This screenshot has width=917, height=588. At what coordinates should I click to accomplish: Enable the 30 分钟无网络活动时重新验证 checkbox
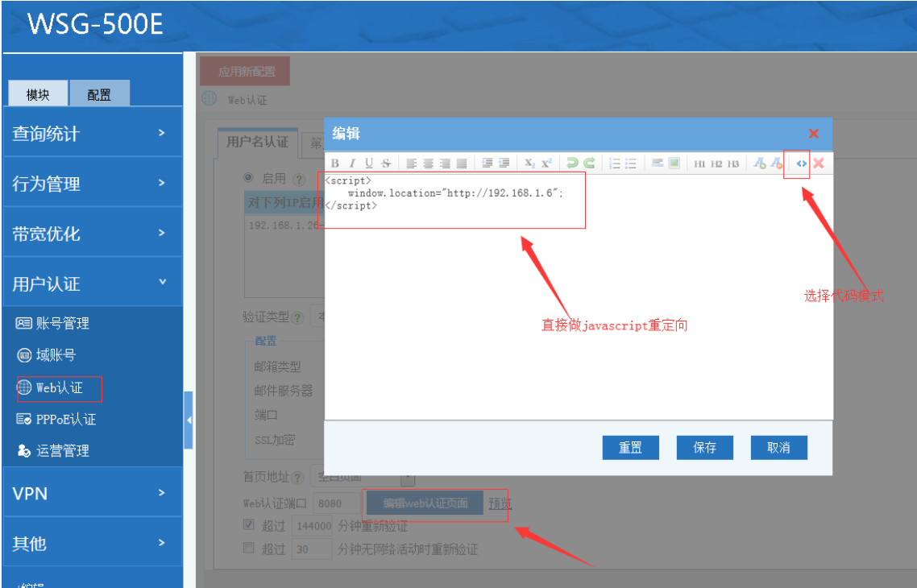(249, 549)
